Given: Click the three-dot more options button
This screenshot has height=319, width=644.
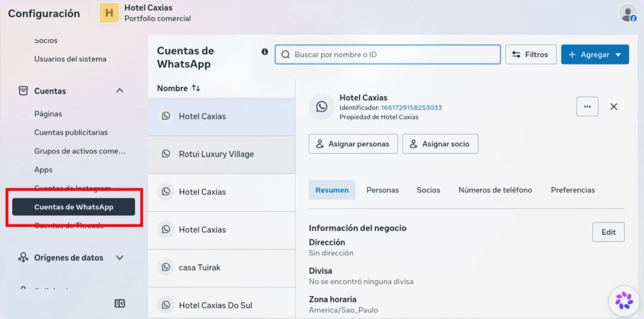Looking at the screenshot, I should pos(587,106).
